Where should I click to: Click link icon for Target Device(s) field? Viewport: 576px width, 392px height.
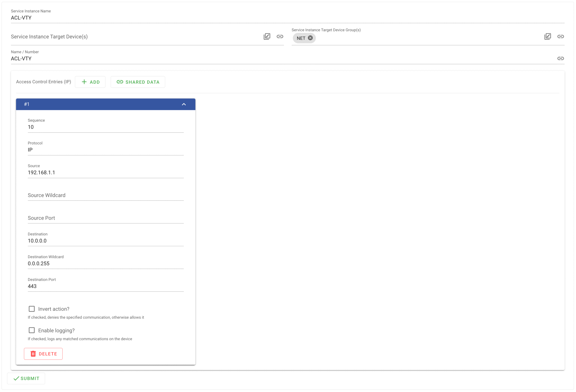(280, 36)
